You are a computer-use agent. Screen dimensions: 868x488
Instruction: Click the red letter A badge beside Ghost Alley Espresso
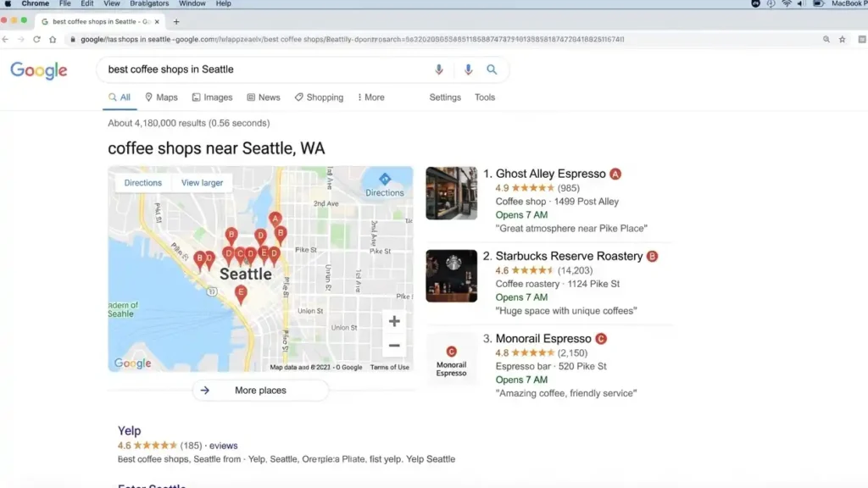point(615,174)
